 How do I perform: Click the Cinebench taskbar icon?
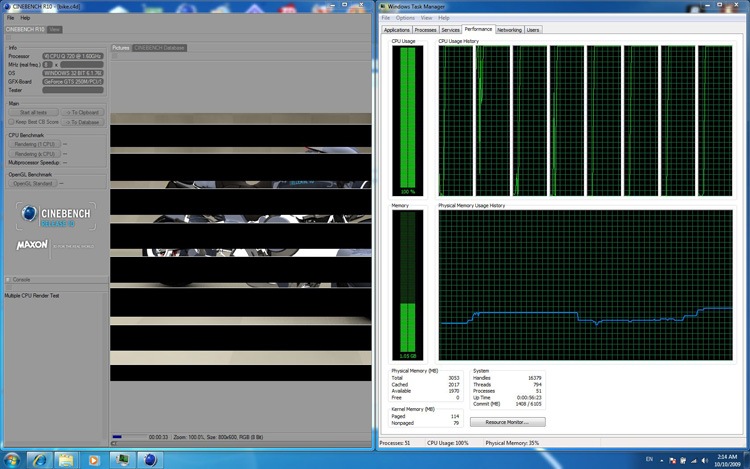point(150,459)
